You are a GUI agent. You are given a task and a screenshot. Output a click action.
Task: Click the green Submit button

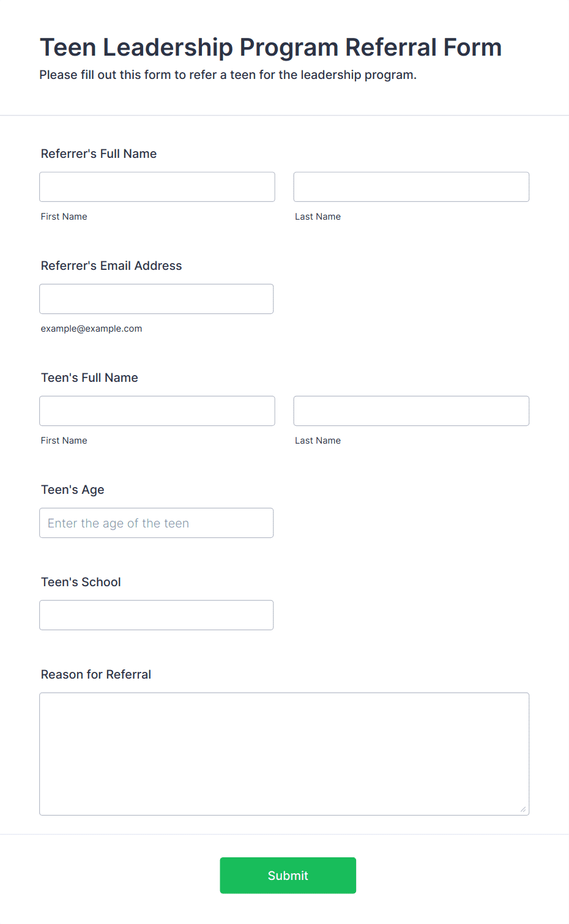[288, 876]
